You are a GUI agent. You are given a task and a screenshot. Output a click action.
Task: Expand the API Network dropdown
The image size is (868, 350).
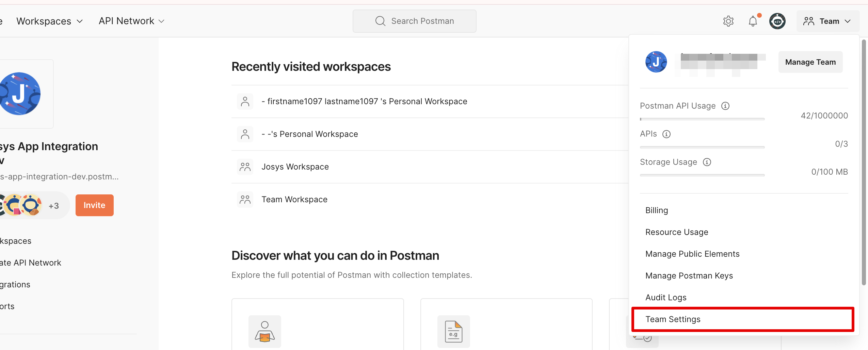[x=131, y=21]
